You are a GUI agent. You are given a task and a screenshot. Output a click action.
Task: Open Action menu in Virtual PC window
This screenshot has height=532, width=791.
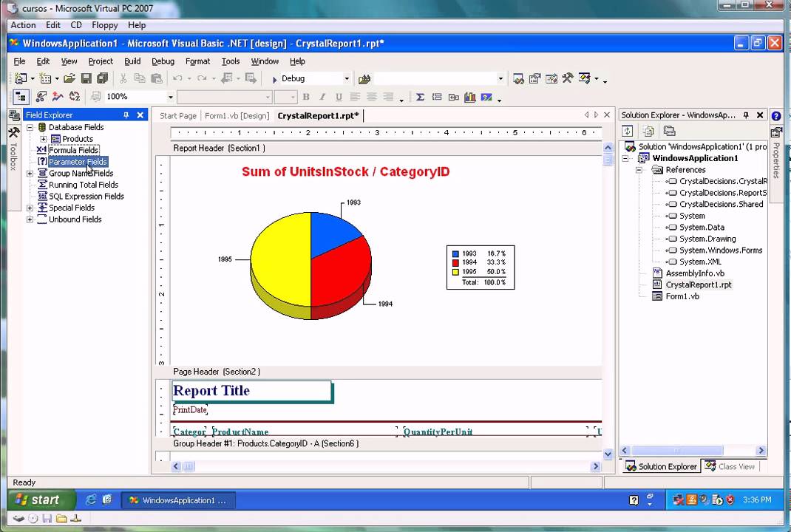tap(23, 24)
